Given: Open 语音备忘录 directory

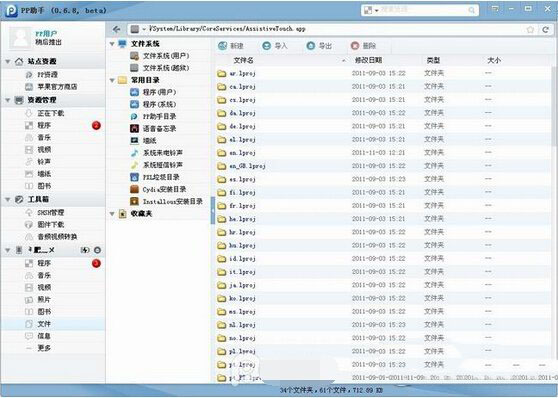Looking at the screenshot, I should click(x=153, y=129).
